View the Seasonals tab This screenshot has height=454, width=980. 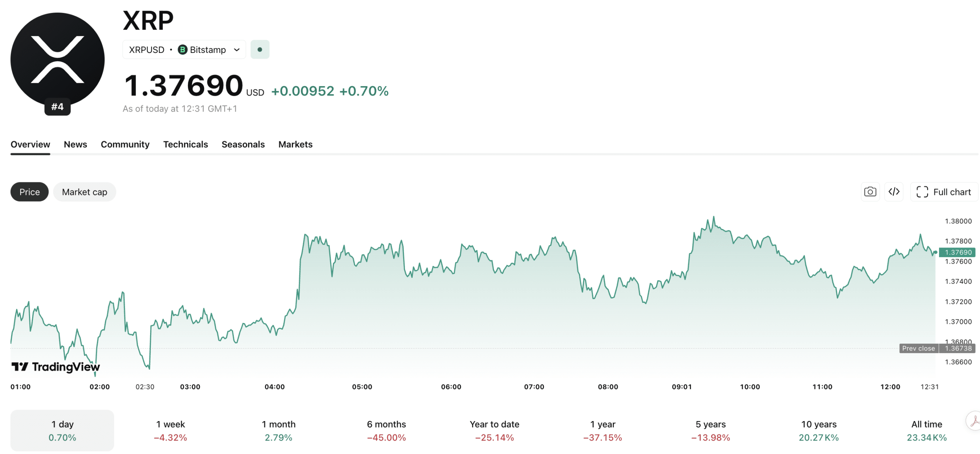point(243,144)
